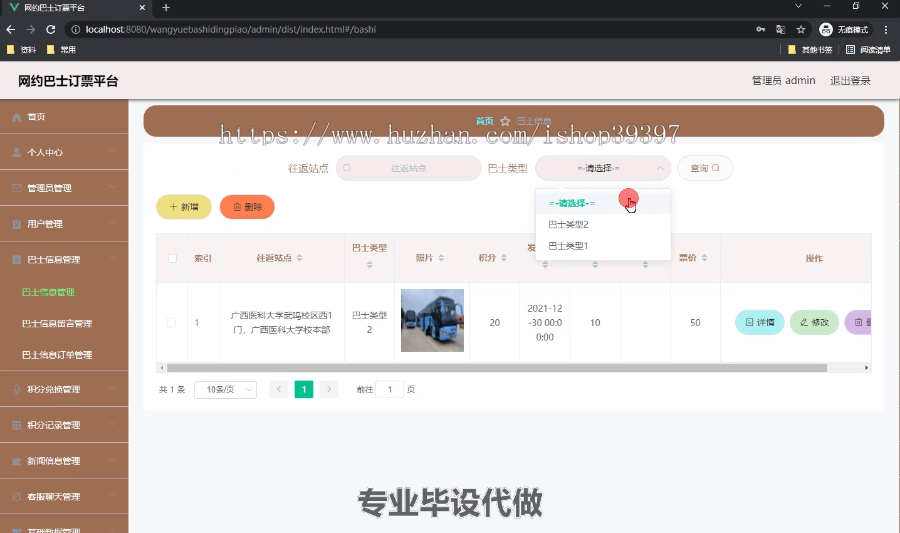Tick the select-all checkbox in table header
This screenshot has width=900, height=533.
172,259
